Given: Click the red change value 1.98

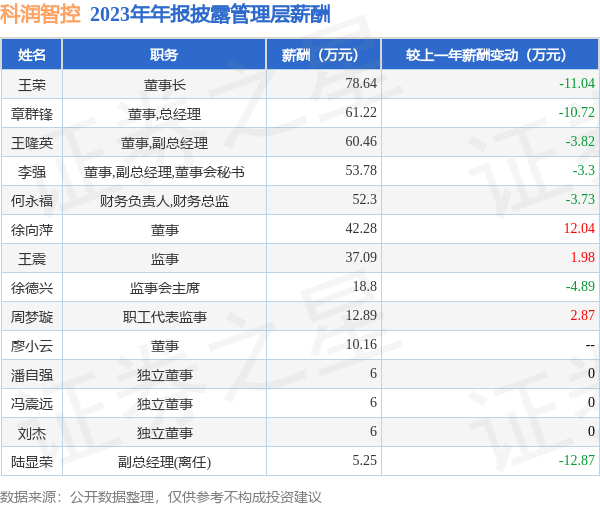Looking at the screenshot, I should (582, 258).
